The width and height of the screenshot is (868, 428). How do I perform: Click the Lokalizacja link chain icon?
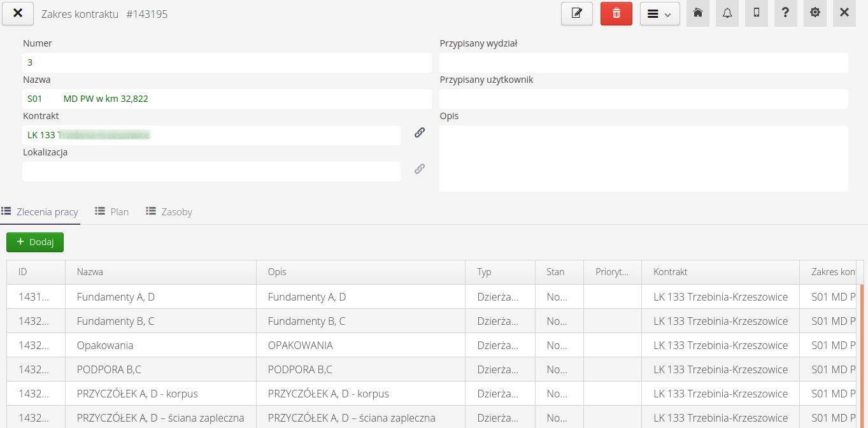(419, 169)
